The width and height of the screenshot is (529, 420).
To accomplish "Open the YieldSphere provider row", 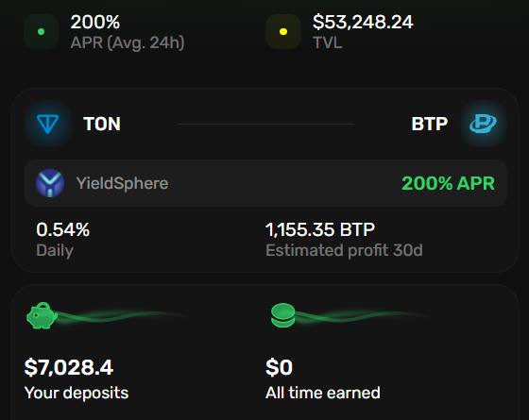I will pyautogui.click(x=265, y=183).
